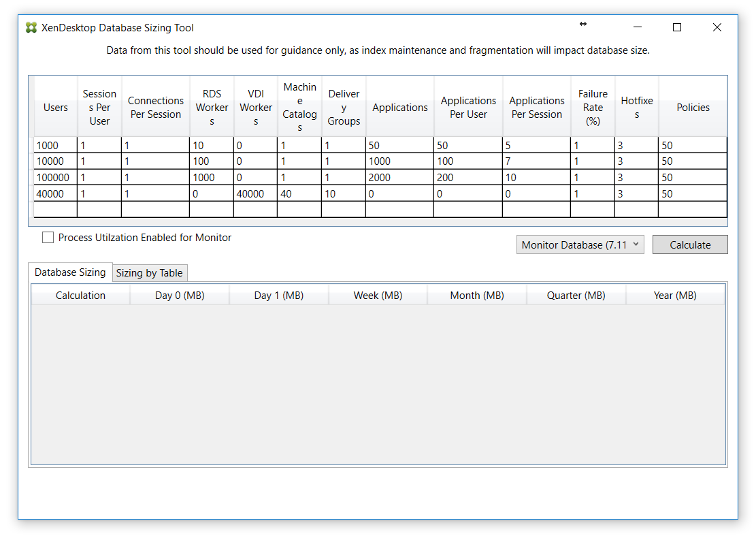
Task: Select the Hotfixes value 3 in the top row
Action: point(636,144)
